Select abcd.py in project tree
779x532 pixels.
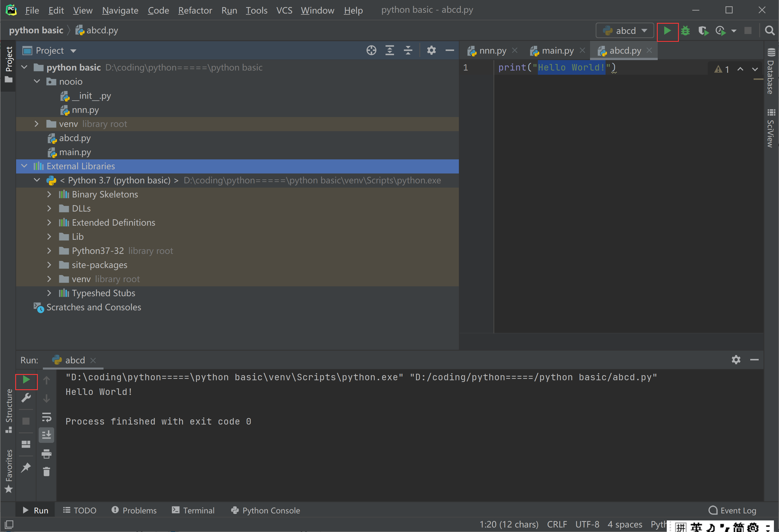[x=75, y=138]
